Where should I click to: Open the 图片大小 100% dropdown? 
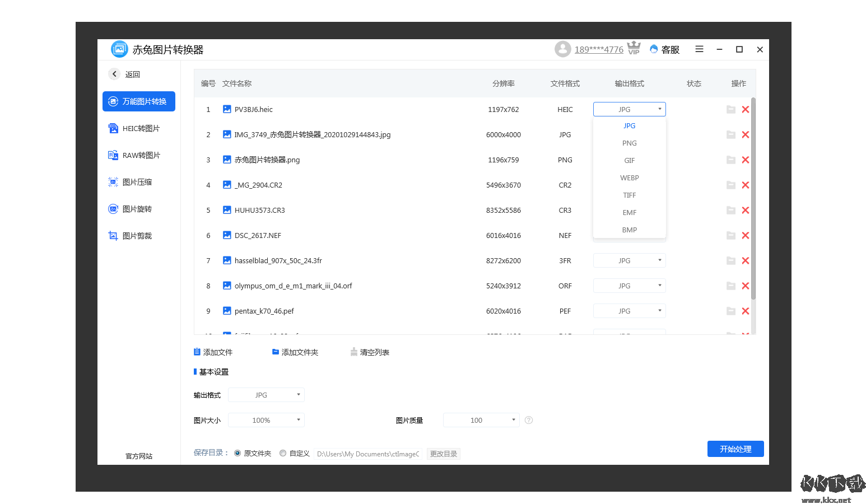266,420
